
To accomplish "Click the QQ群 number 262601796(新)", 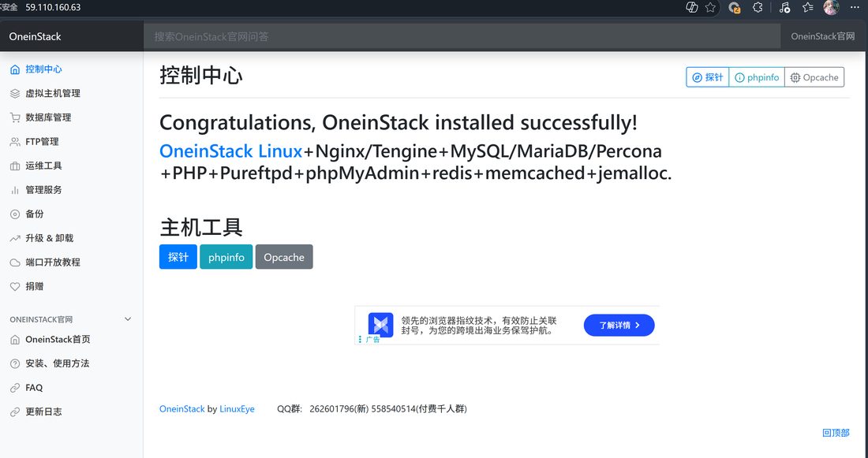I will pos(339,409).
